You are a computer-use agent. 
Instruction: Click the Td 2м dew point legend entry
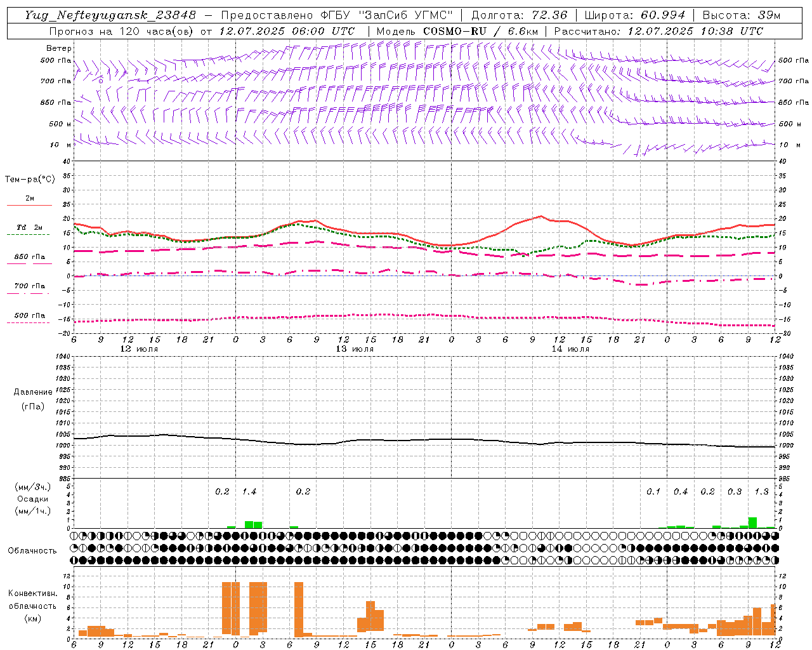(x=29, y=227)
